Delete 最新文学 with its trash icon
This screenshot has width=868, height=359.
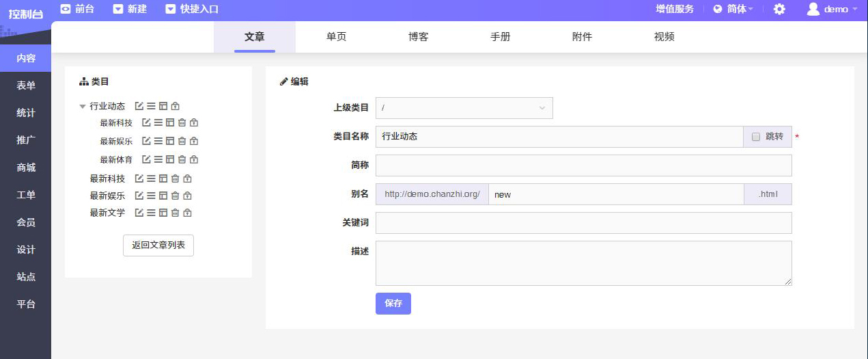(x=175, y=213)
